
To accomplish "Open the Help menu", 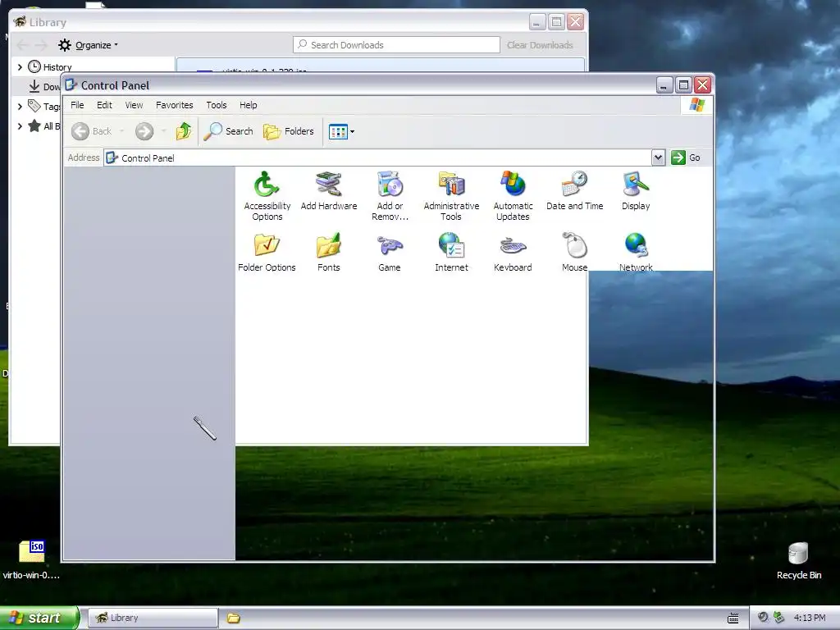I will pos(248,105).
